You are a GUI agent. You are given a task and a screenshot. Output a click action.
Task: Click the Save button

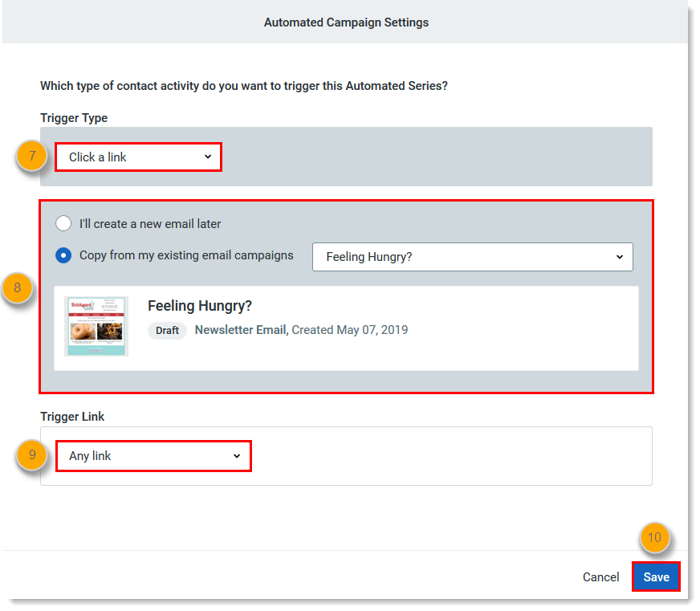tap(656, 576)
